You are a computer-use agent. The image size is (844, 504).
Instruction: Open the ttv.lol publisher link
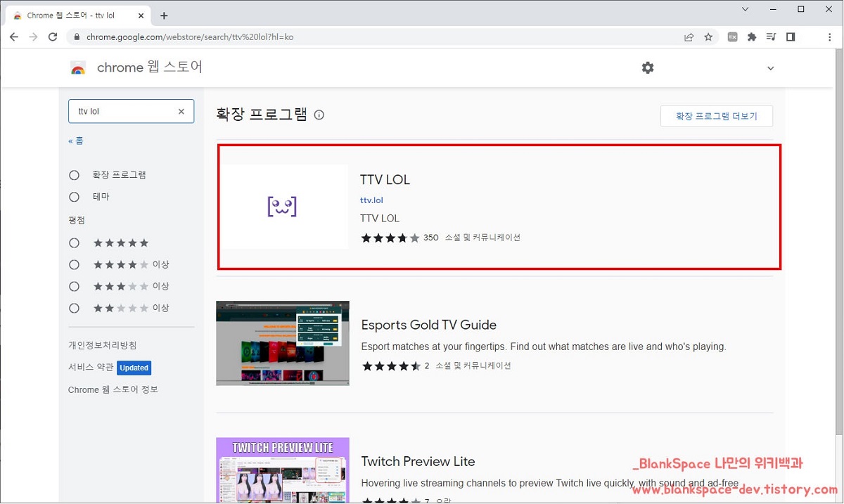click(371, 200)
